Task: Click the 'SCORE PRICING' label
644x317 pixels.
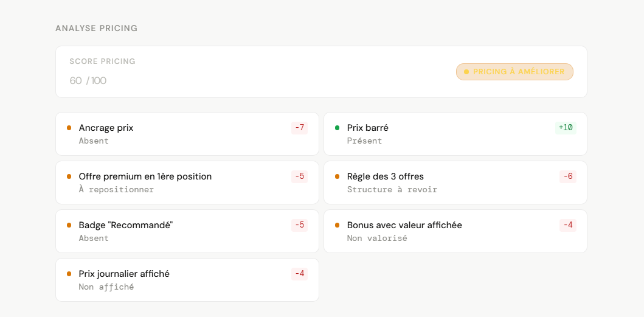Action: pyautogui.click(x=102, y=61)
